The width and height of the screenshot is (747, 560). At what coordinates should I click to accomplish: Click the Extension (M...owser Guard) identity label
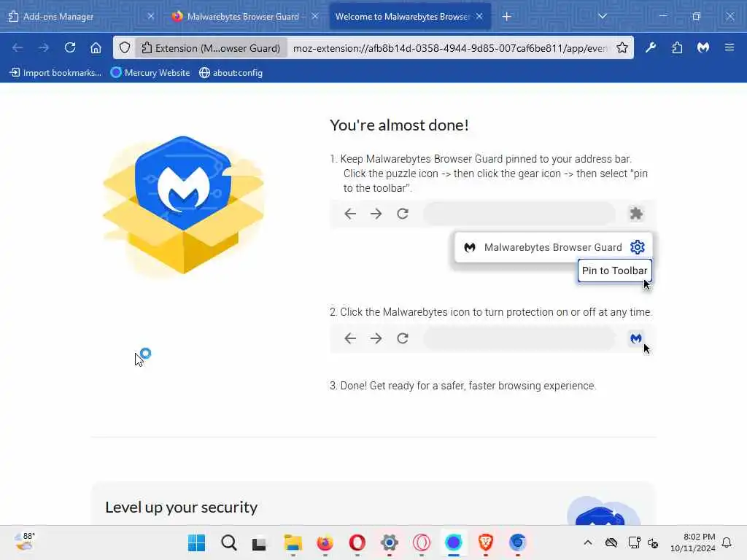click(x=211, y=48)
